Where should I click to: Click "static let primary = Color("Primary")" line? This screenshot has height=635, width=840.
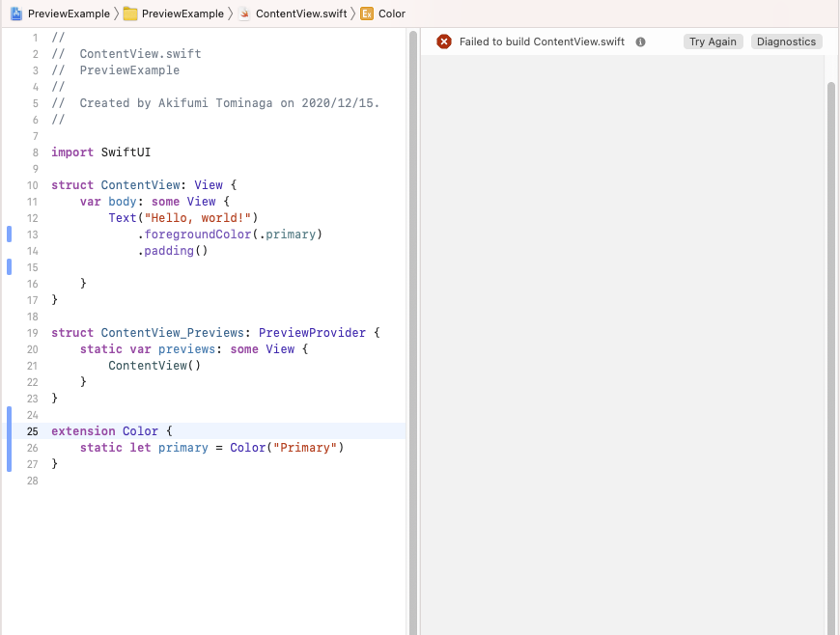click(x=211, y=448)
